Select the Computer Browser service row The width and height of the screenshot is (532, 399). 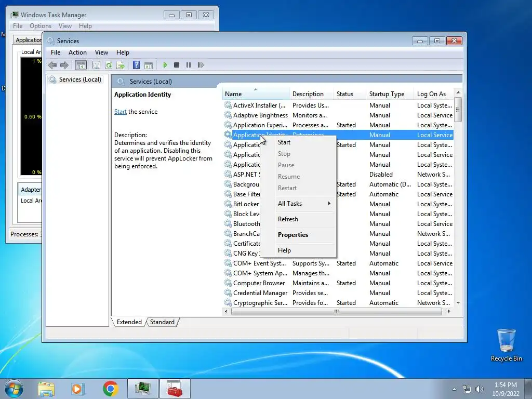point(338,283)
